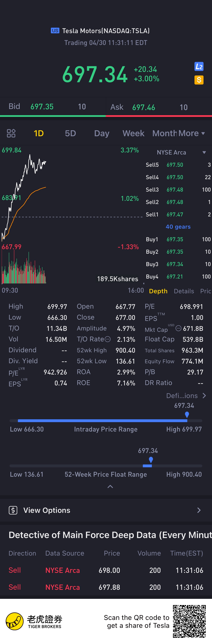Switch to the Day chart tab
This screenshot has width=212, height=644.
pyautogui.click(x=102, y=133)
